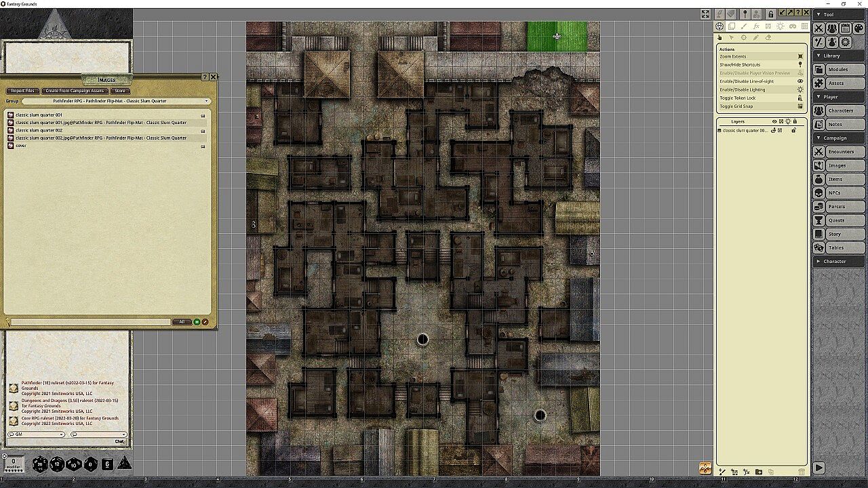Collapse the Player sidebar section
Image resolution: width=868 pixels, height=488 pixels.
pyautogui.click(x=839, y=97)
